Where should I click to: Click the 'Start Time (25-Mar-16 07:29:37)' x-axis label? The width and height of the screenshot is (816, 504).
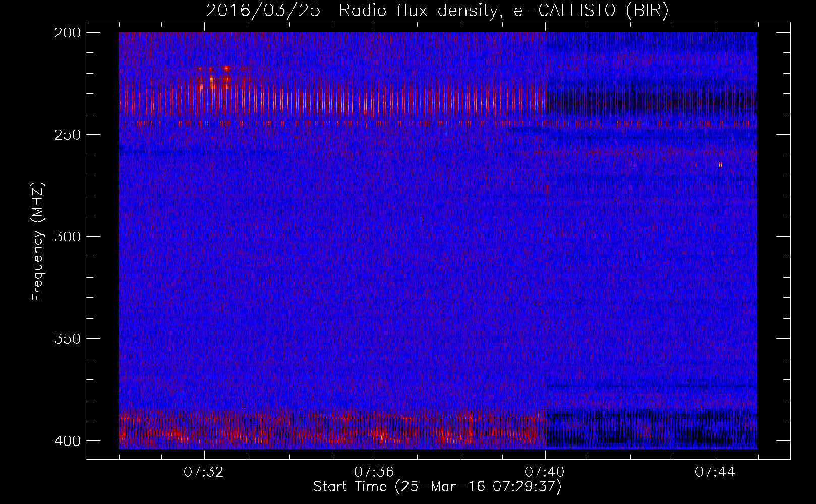tap(437, 487)
